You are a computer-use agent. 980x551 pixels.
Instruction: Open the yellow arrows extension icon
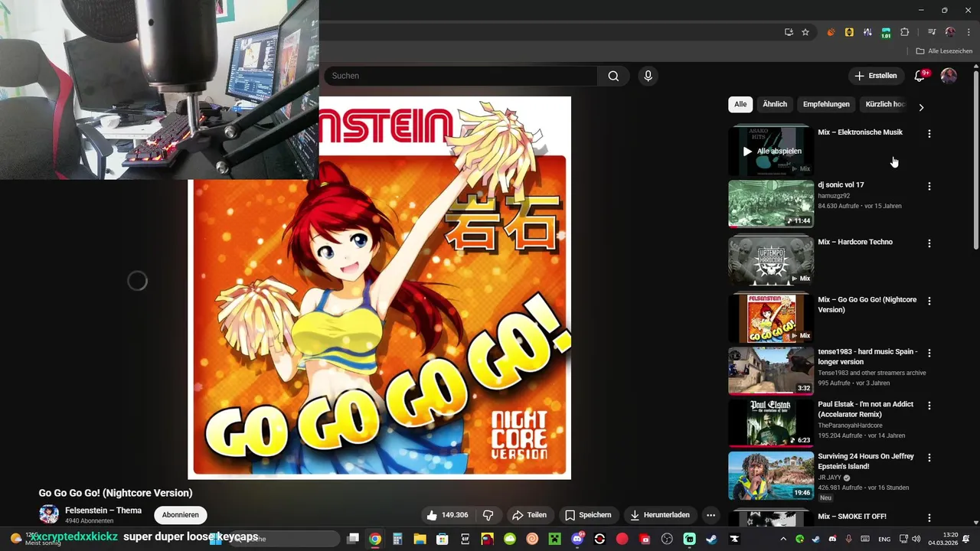(849, 32)
